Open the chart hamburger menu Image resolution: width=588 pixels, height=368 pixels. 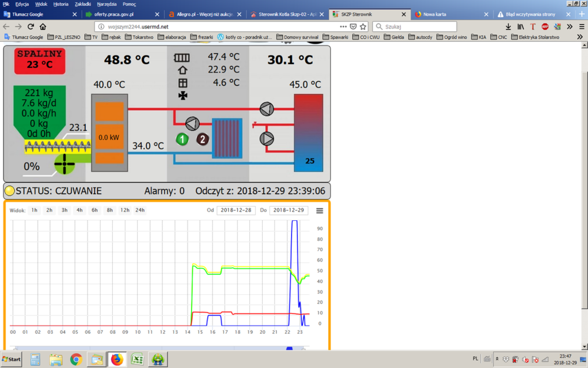point(320,211)
